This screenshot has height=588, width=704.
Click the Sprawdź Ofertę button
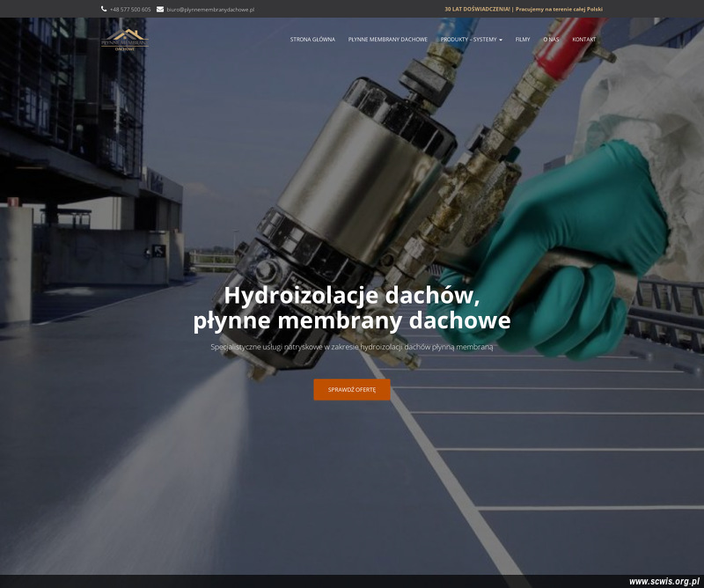click(352, 389)
